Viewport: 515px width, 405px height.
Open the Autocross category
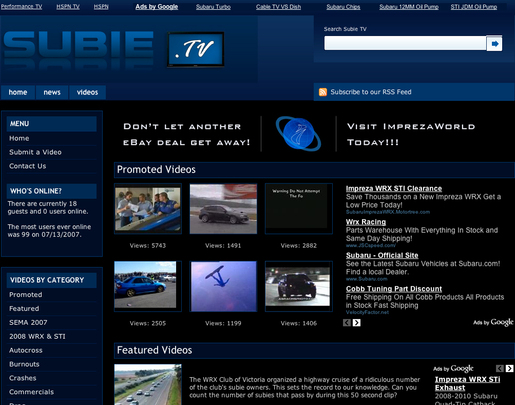click(x=26, y=350)
